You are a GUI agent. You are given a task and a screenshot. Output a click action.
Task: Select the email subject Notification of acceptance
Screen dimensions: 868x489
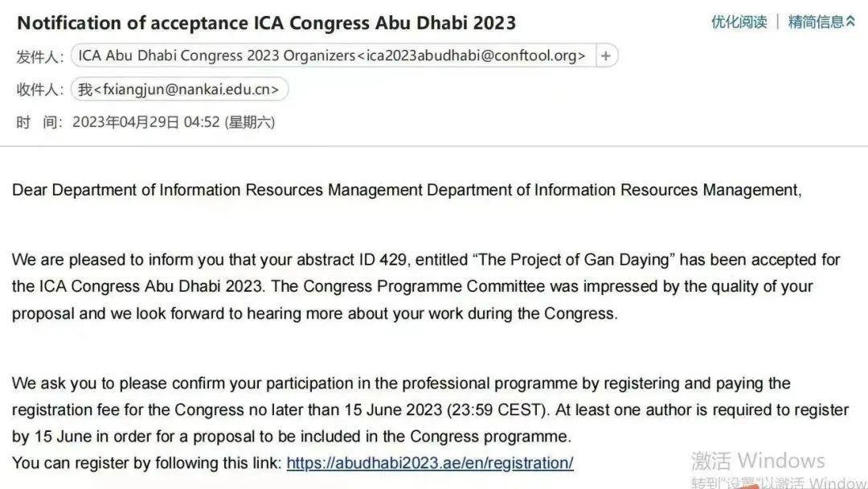267,23
